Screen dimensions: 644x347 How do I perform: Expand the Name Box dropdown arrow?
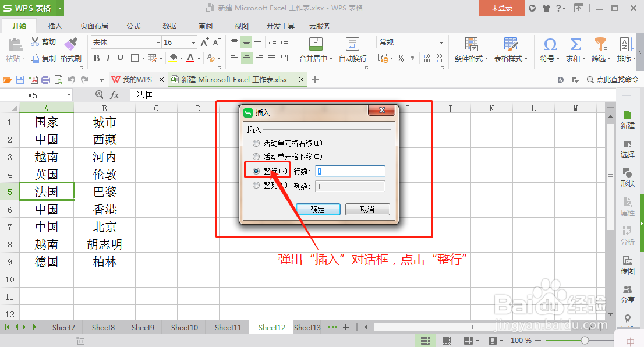click(69, 95)
